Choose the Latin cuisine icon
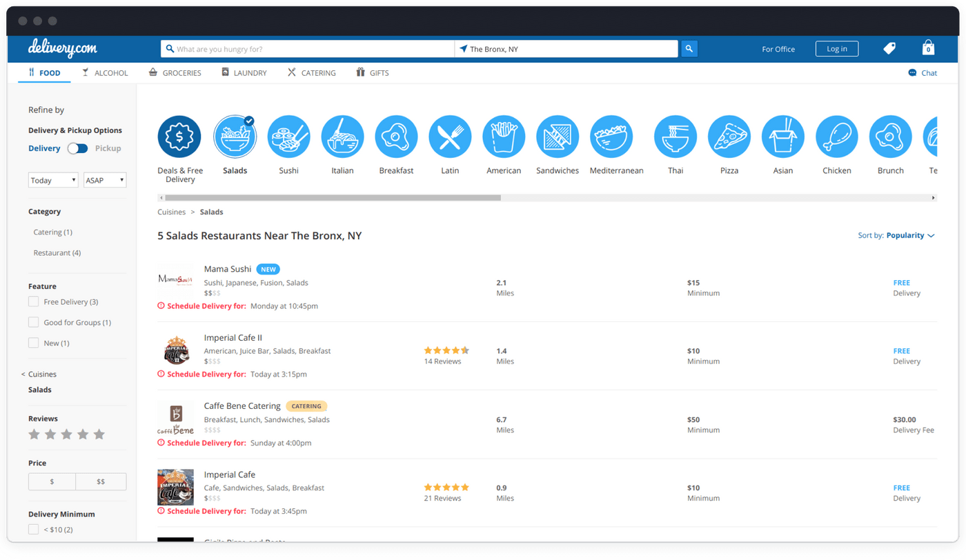Screen dimensions: 966x560 (450, 137)
